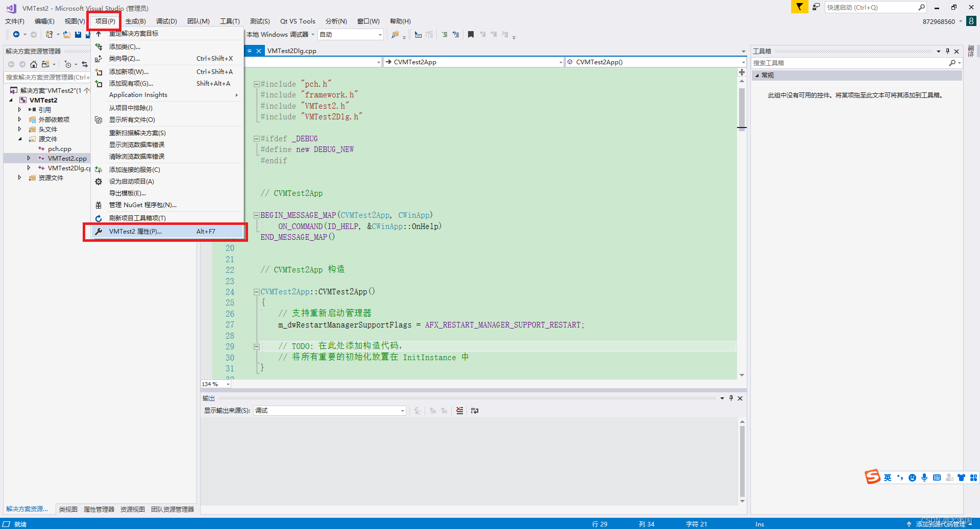This screenshot has height=529, width=980.
Task: Select 添加类(C)... menu entry
Action: pyautogui.click(x=167, y=46)
